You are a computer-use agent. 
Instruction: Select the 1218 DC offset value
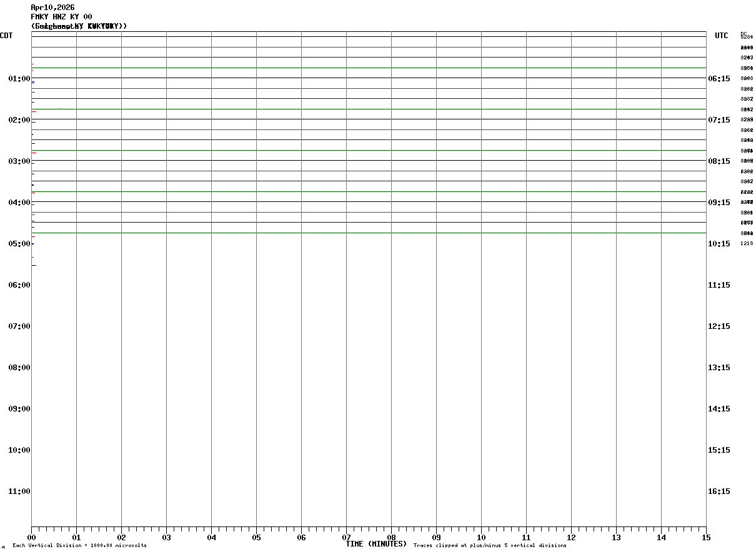click(x=747, y=243)
